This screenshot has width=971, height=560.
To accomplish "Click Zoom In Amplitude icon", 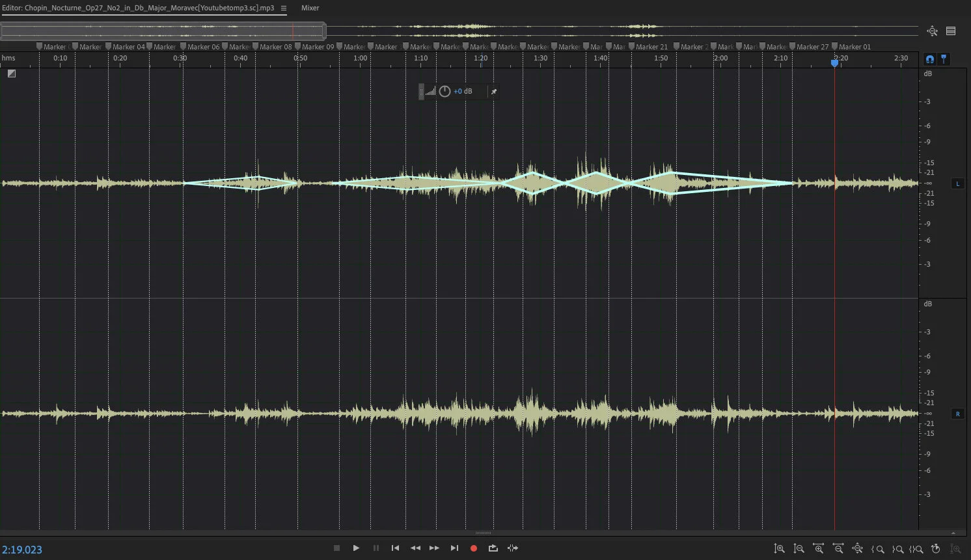I will 779,549.
